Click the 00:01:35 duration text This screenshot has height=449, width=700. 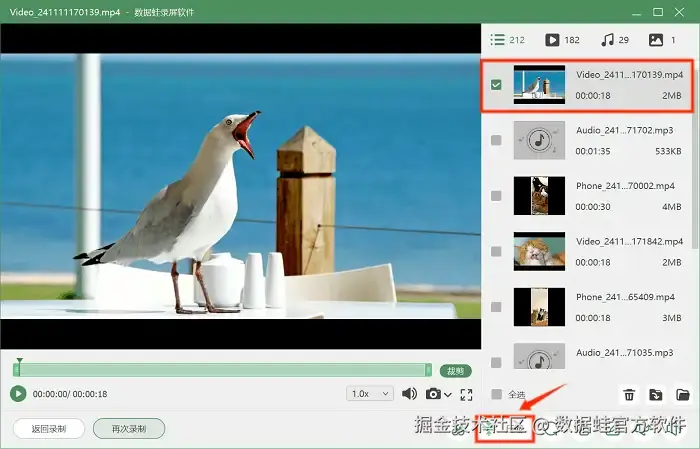tap(592, 151)
